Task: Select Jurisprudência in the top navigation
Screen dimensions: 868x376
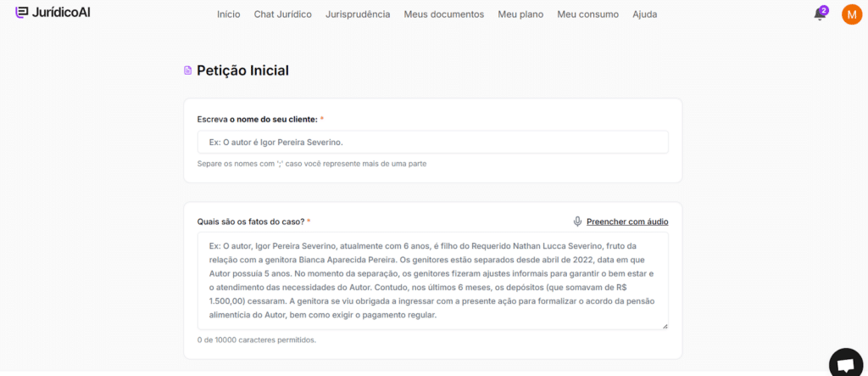Action: pos(358,14)
